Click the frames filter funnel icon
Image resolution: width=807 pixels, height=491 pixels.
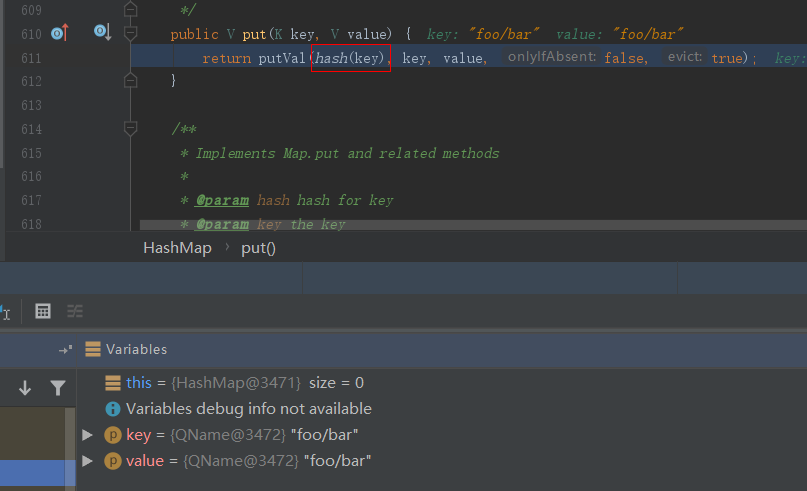58,388
